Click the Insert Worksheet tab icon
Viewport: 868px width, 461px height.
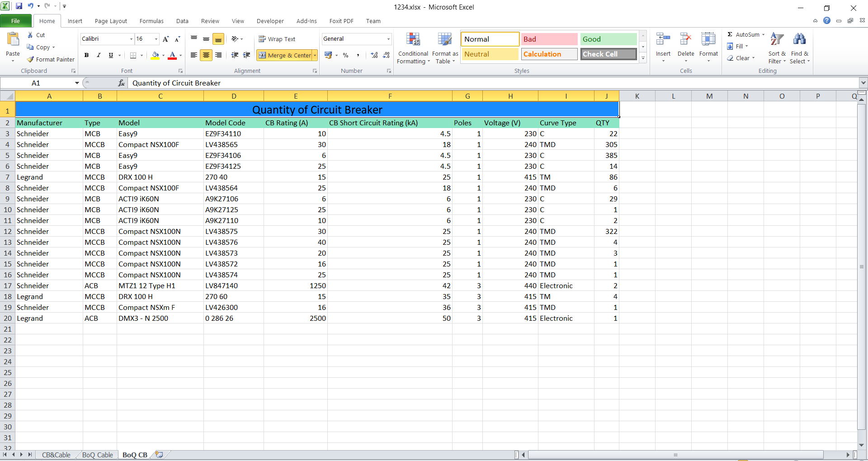(159, 455)
